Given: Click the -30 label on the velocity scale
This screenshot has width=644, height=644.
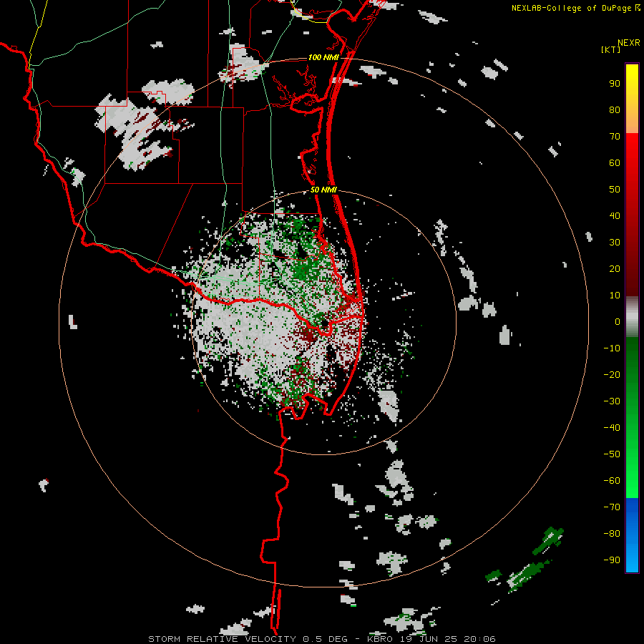Looking at the screenshot, I should tap(612, 401).
